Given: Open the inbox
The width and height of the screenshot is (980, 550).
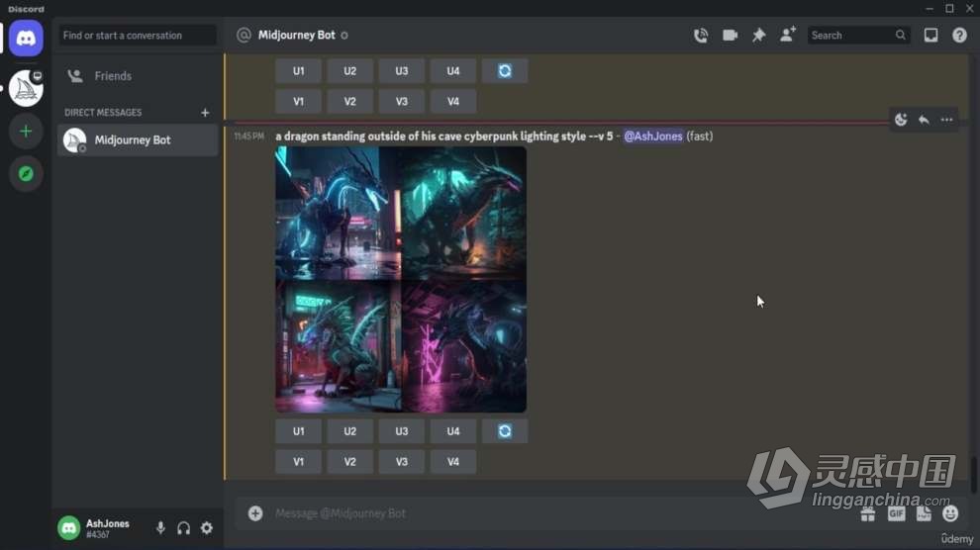Looking at the screenshot, I should tap(931, 36).
